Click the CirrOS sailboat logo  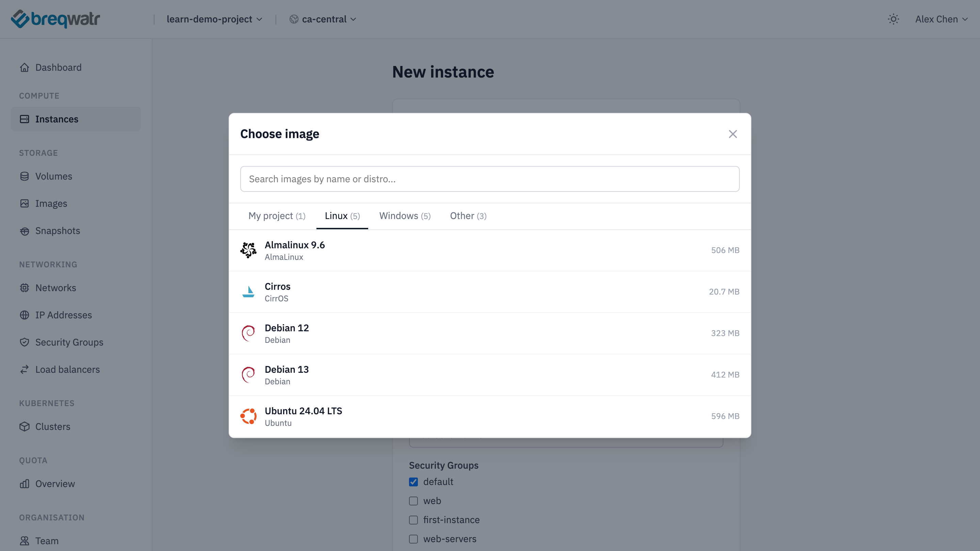point(248,292)
